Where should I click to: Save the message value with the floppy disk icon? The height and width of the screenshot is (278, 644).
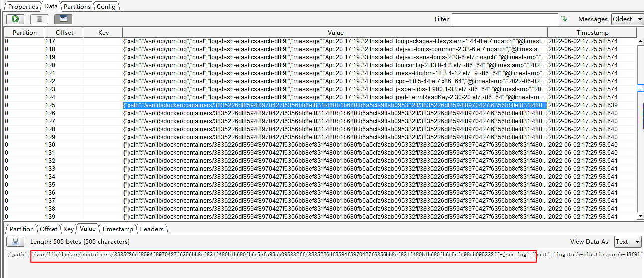coord(15,242)
